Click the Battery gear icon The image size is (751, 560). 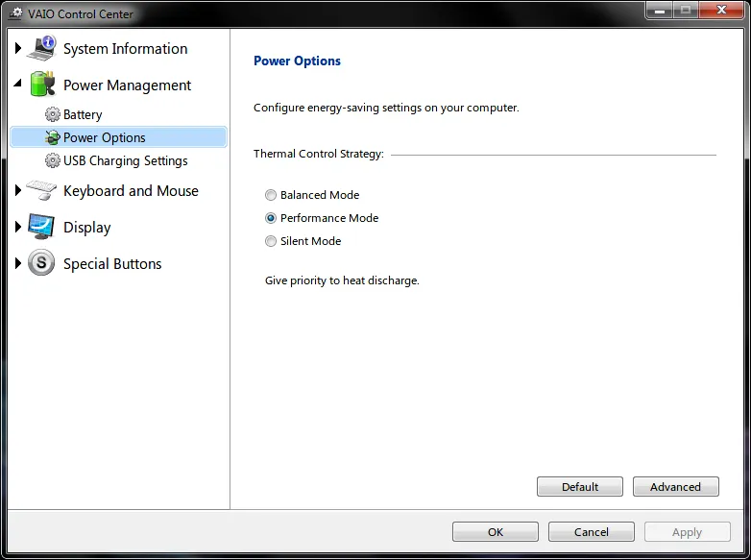tap(52, 114)
